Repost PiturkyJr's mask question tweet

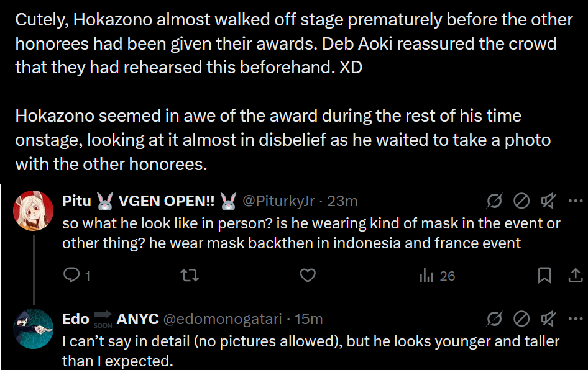[189, 276]
